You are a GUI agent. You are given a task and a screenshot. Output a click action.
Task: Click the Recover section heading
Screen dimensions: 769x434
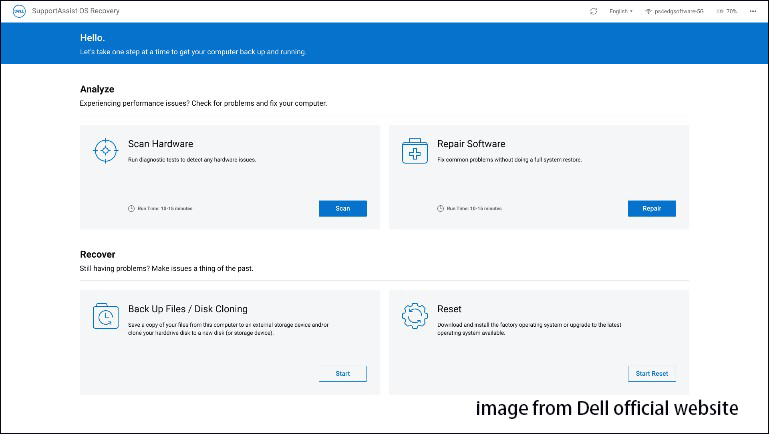coord(98,255)
